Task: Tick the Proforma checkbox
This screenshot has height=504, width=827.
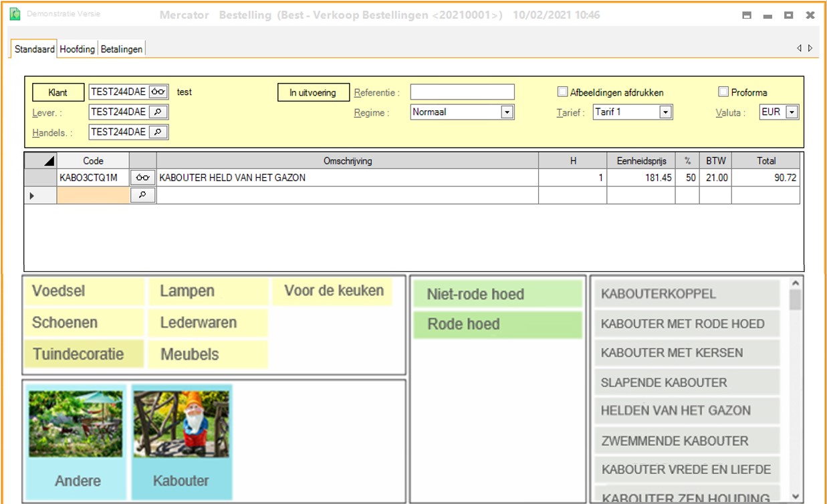Action: 723,92
